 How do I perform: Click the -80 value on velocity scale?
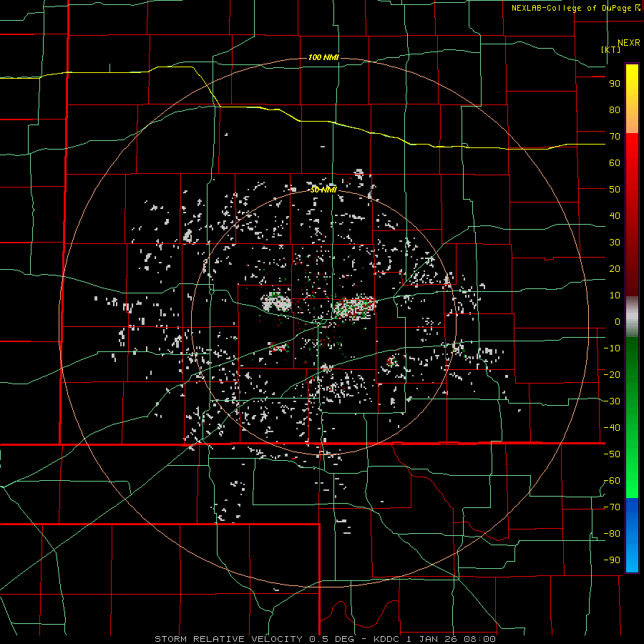point(612,534)
